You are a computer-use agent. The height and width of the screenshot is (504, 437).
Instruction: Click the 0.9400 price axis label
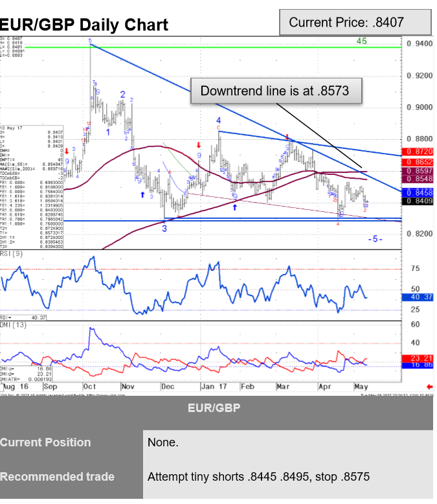419,44
